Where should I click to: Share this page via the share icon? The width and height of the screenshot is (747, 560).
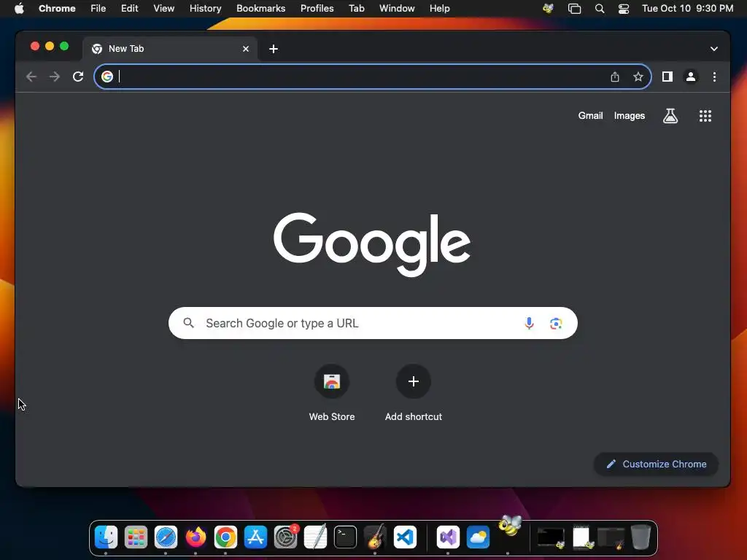tap(615, 77)
